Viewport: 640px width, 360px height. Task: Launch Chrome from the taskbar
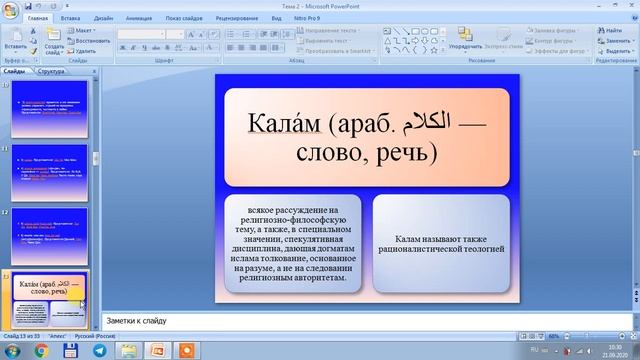[41, 351]
